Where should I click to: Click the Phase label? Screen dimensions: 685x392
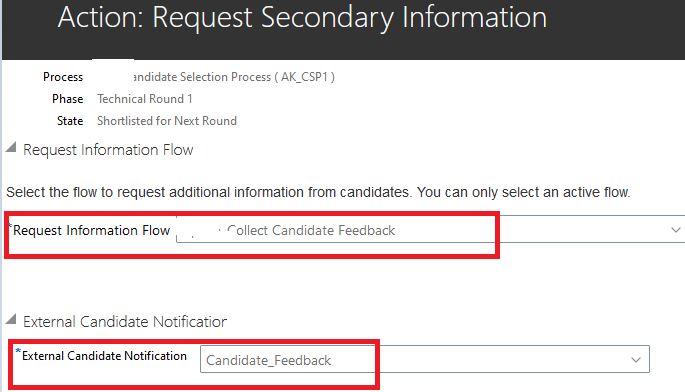click(x=67, y=99)
